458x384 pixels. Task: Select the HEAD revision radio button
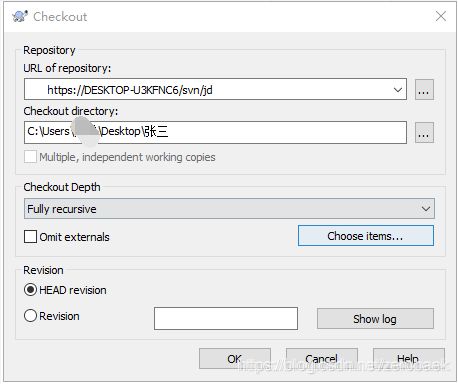[30, 290]
